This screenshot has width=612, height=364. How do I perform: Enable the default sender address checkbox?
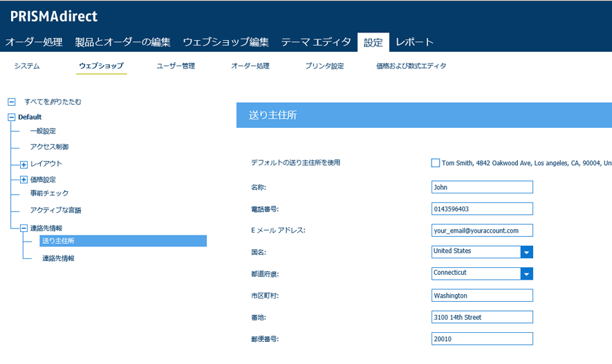[x=435, y=163]
